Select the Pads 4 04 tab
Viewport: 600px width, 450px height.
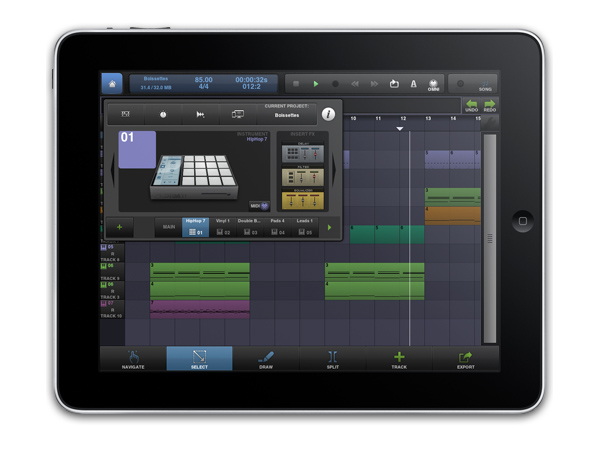[x=277, y=227]
